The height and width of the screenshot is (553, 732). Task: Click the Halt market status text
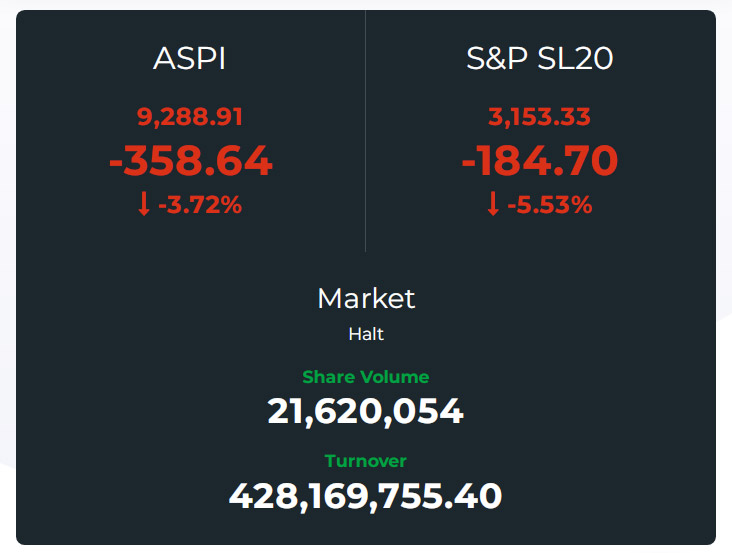365,335
